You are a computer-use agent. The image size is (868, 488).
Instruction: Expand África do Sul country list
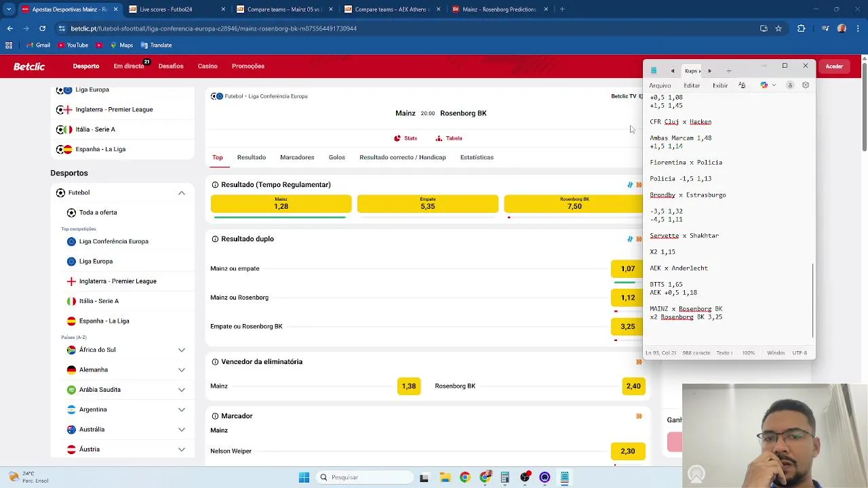click(182, 350)
